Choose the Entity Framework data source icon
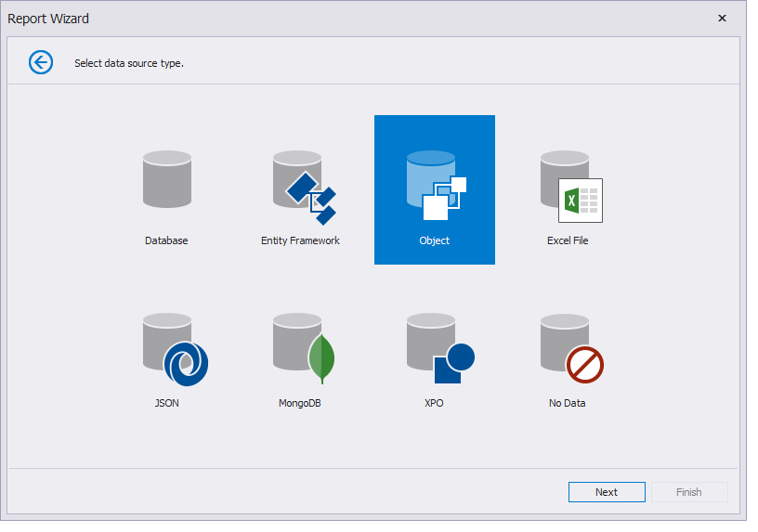758x532 pixels. 305,188
